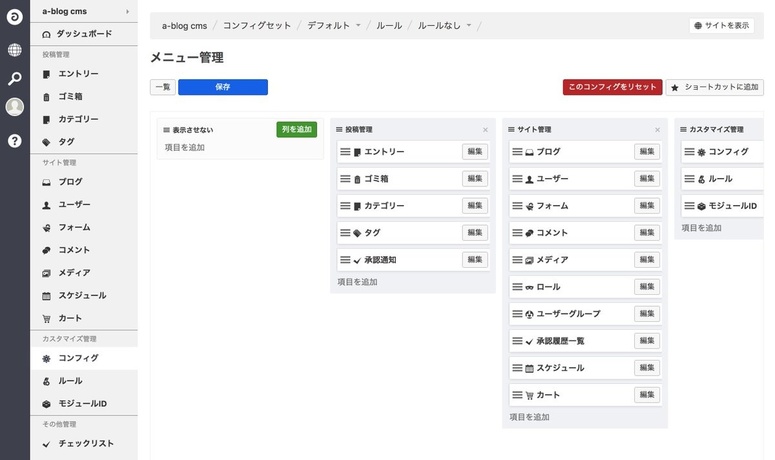Grab the drag handle on the ロール item
The image size is (775, 460).
pos(517,287)
